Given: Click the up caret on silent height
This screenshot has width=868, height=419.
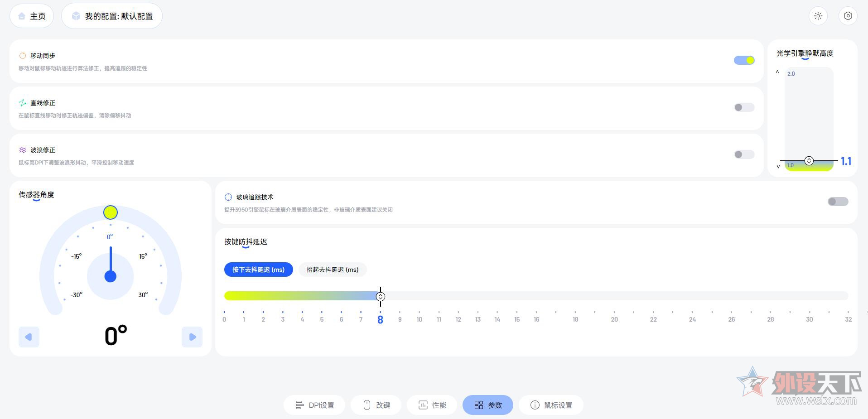Looking at the screenshot, I should 777,72.
